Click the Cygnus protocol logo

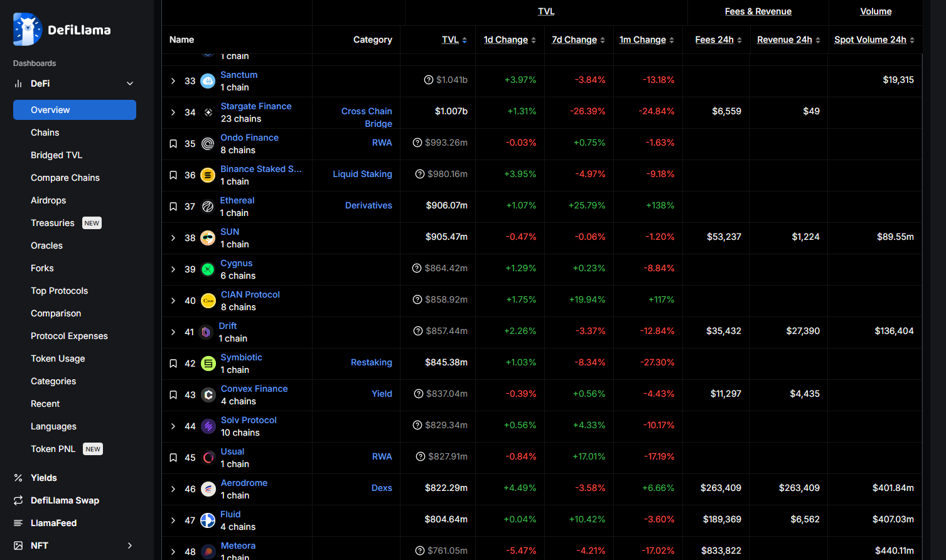[x=208, y=269]
